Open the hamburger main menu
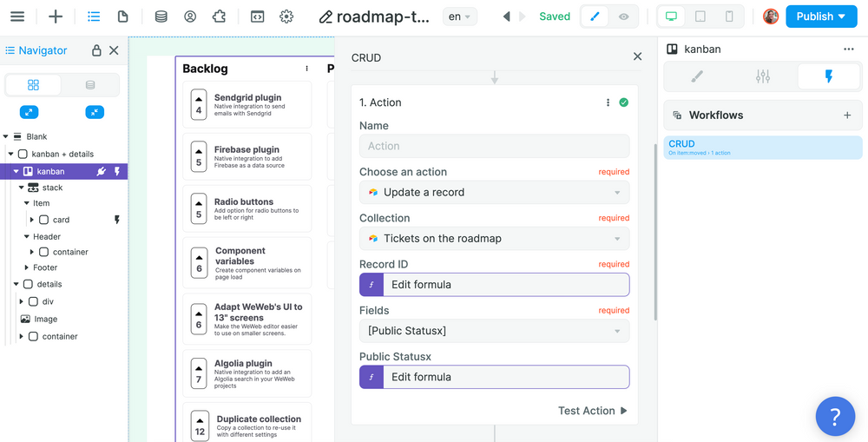Image resolution: width=868 pixels, height=442 pixels. click(x=17, y=16)
